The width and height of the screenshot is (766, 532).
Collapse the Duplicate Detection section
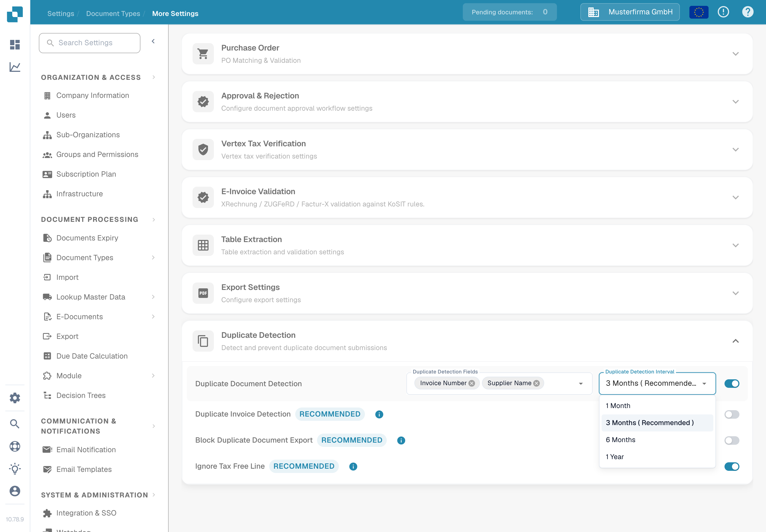735,341
